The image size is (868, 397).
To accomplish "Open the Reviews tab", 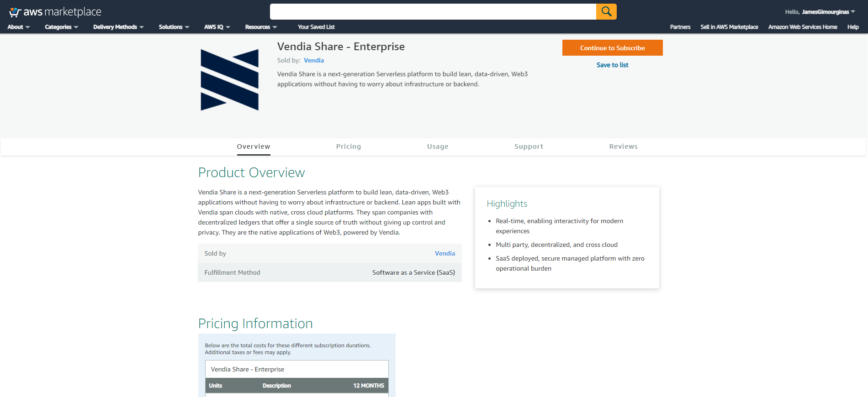I will coord(623,146).
